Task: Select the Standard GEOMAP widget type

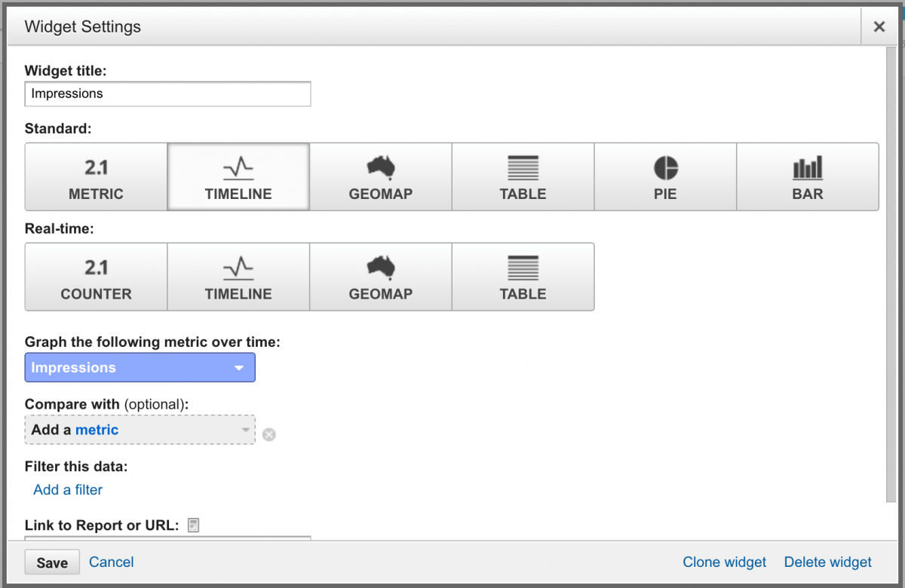Action: (x=381, y=177)
